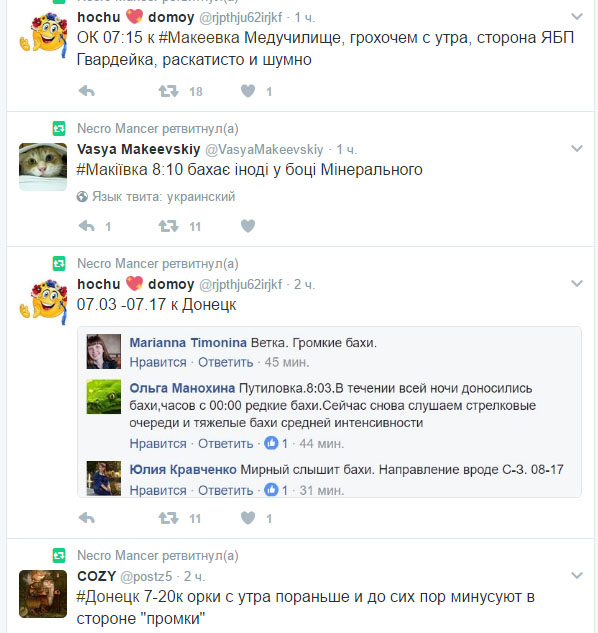This screenshot has width=598, height=633.
Task: Reply to Vasya Makeevskiy's tweet
Action: pos(86,226)
